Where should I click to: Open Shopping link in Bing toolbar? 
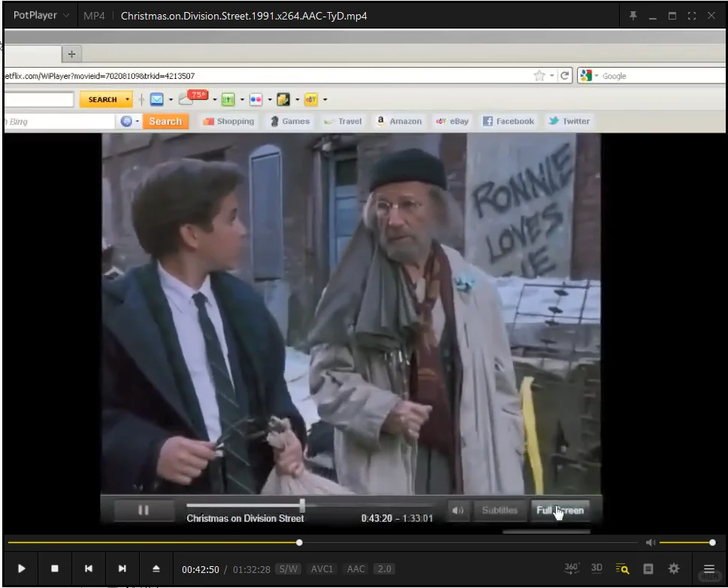[x=228, y=121]
